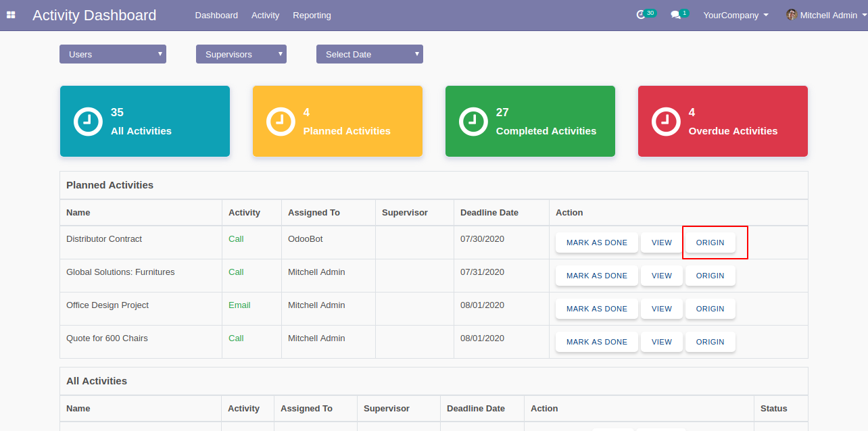
Task: Click Call activity in Distributor Contract row
Action: coord(236,239)
